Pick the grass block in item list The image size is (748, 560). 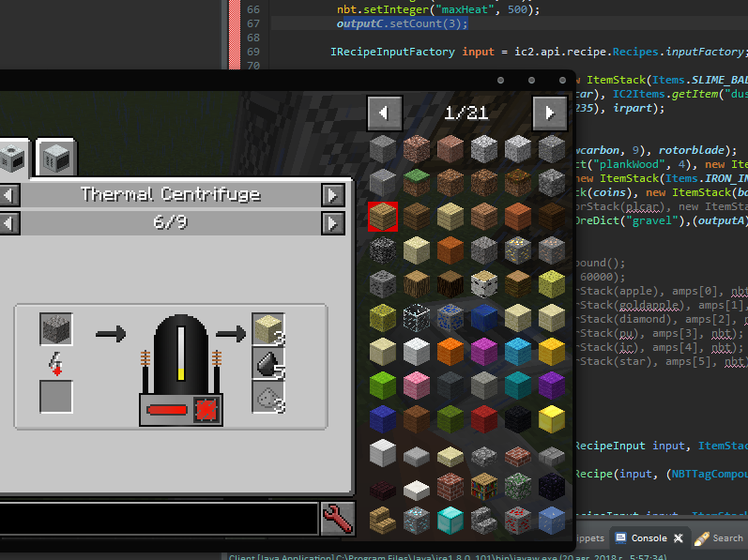tap(416, 183)
